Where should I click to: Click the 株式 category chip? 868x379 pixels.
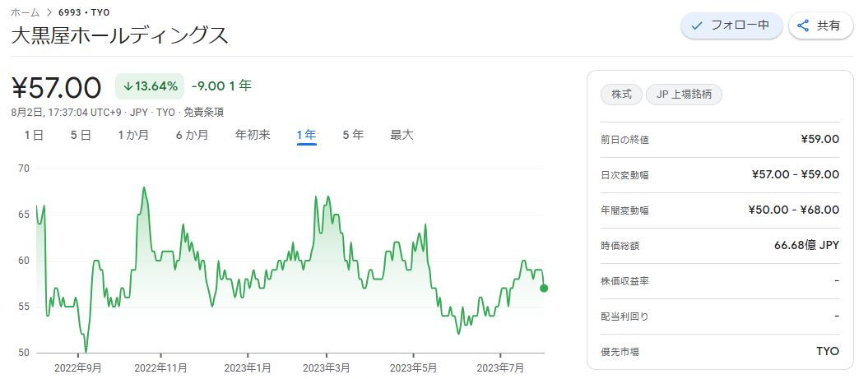click(x=621, y=95)
